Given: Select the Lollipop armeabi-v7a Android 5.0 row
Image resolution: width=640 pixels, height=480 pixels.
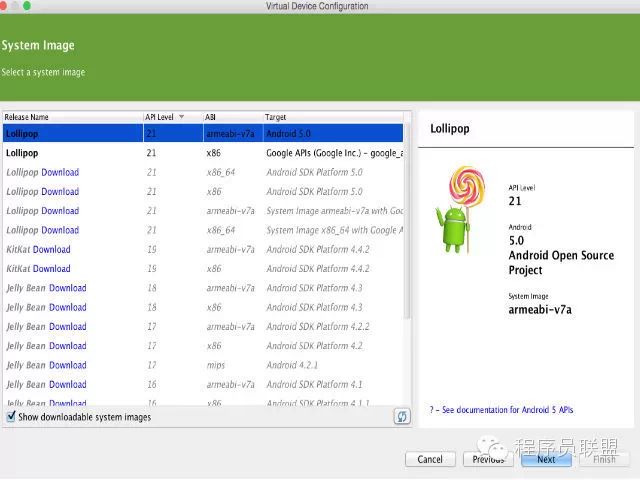Looking at the screenshot, I should point(203,133).
